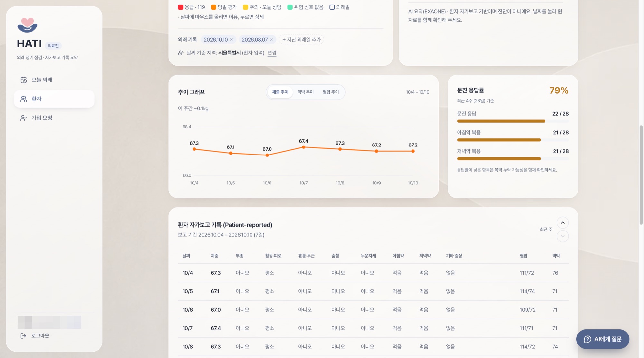This screenshot has width=644, height=358.
Task: Click the 아침약 복용 progress bar
Action: click(x=513, y=140)
